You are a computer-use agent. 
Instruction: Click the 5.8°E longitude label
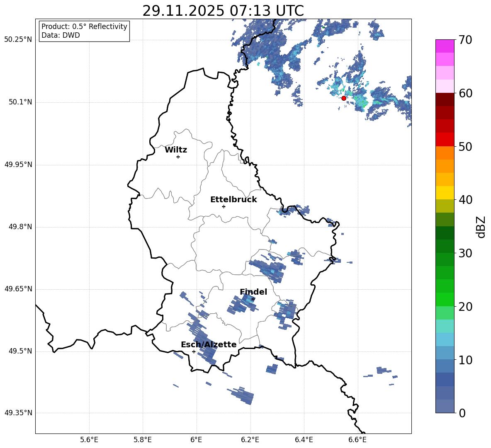tap(143, 440)
